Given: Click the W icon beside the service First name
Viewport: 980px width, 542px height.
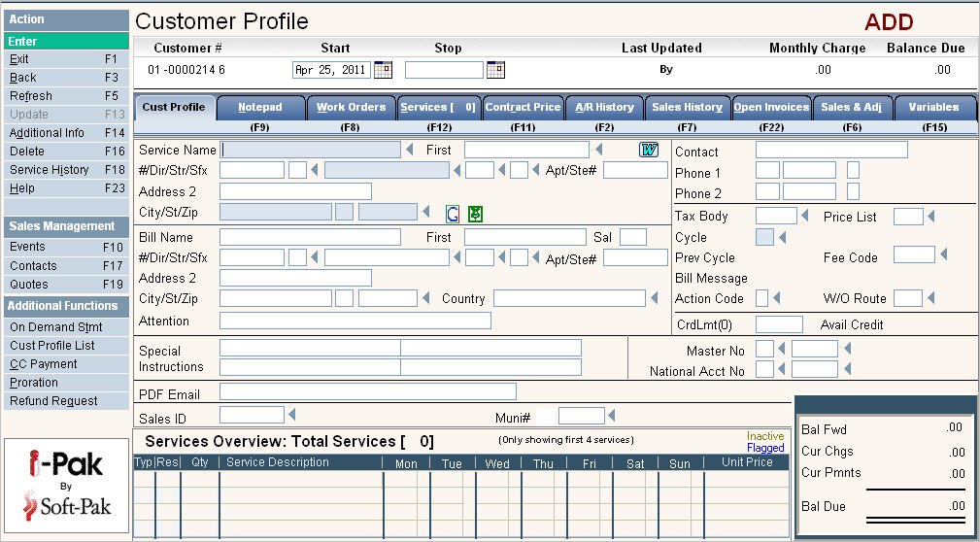Looking at the screenshot, I should pyautogui.click(x=649, y=150).
